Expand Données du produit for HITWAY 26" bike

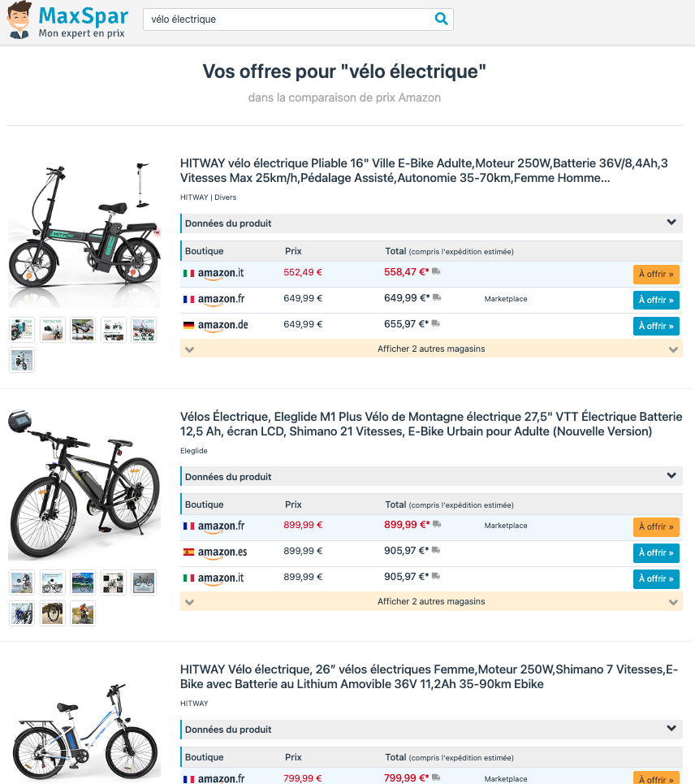coord(432,730)
